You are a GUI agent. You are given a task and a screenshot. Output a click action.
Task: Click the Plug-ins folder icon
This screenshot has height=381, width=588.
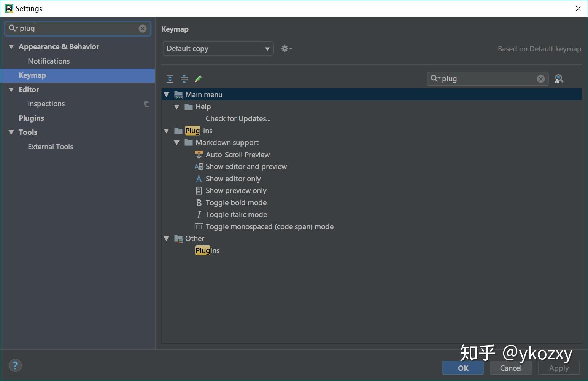[178, 131]
